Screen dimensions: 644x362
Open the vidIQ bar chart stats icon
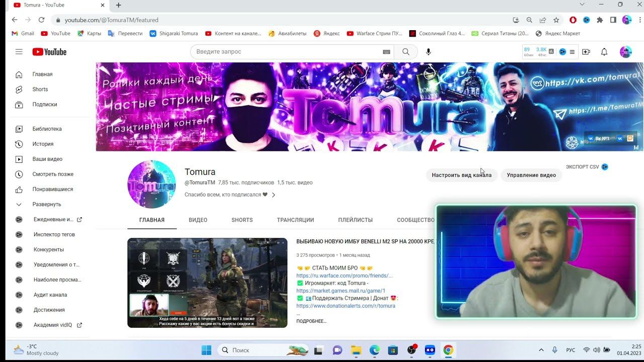point(551,51)
